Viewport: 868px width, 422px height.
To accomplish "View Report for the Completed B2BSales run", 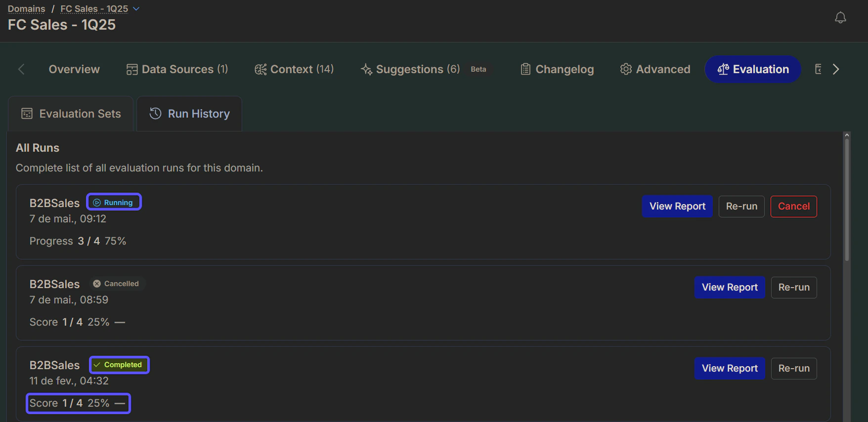I will coord(730,369).
